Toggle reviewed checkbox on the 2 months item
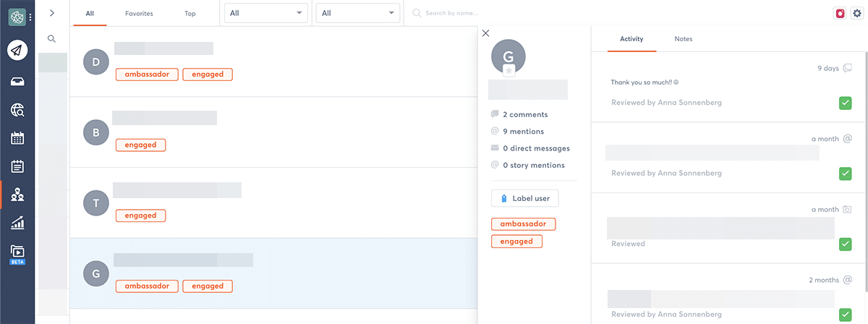Viewport: 868px width, 324px height. [x=845, y=314]
